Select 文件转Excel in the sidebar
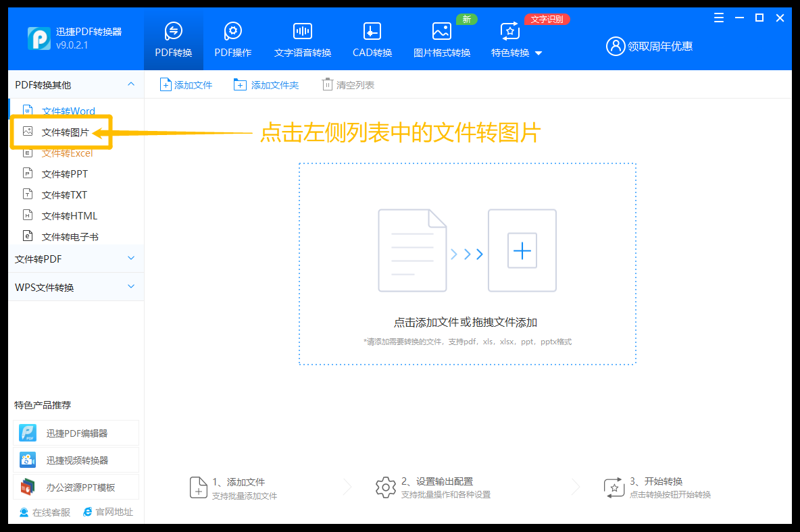 click(68, 153)
